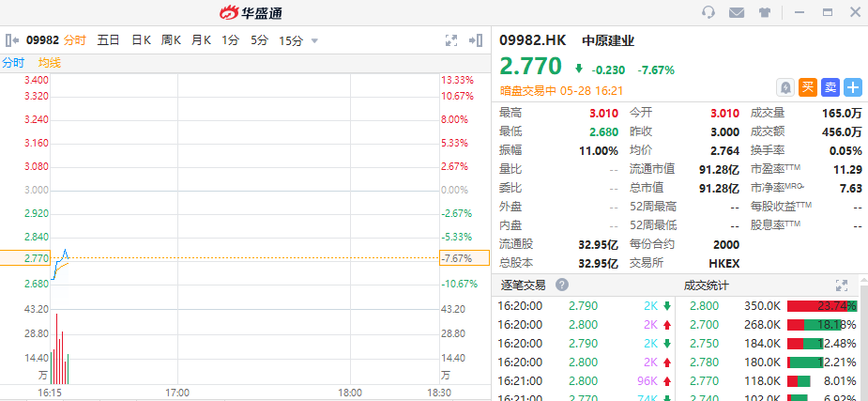Click 总市值 value 91.28亿
868x401 pixels.
point(719,189)
